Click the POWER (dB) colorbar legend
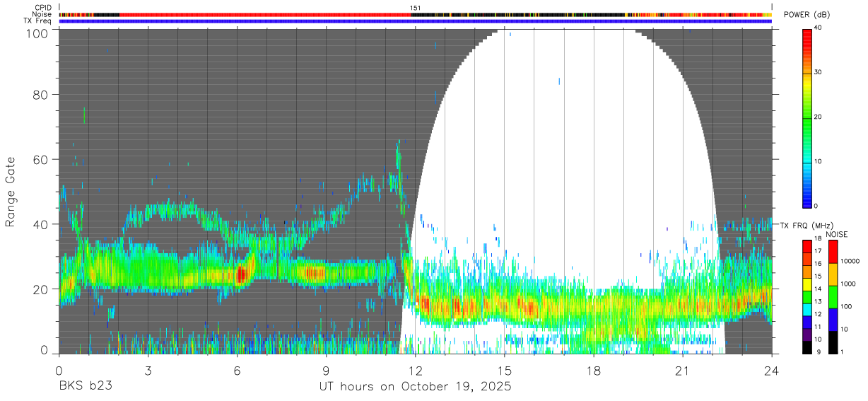This screenshot has width=868, height=401. click(x=807, y=117)
